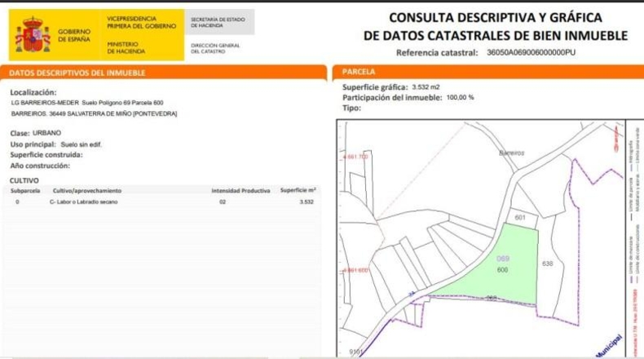Click the 'CULTIVO' section heading
This screenshot has width=644, height=359.
tap(24, 180)
